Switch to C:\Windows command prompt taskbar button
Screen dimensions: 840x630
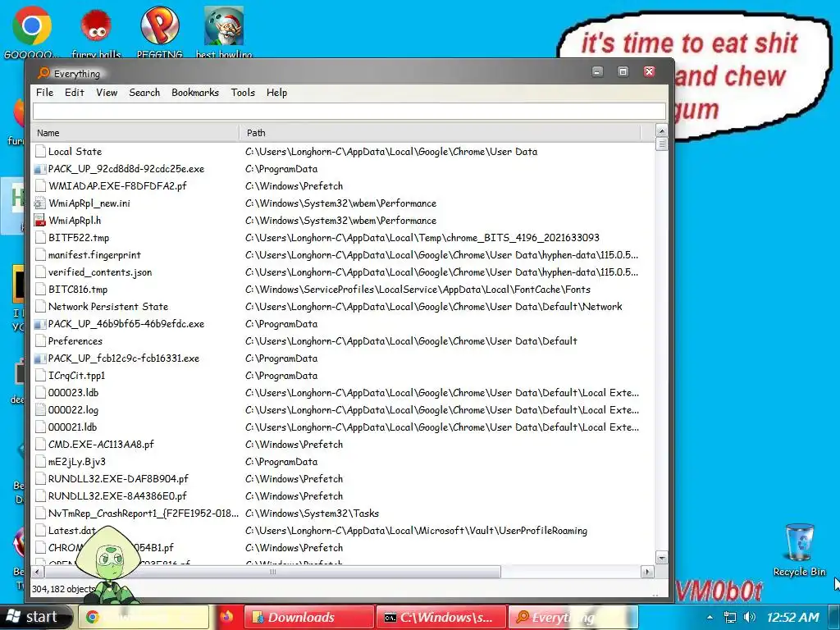point(441,617)
